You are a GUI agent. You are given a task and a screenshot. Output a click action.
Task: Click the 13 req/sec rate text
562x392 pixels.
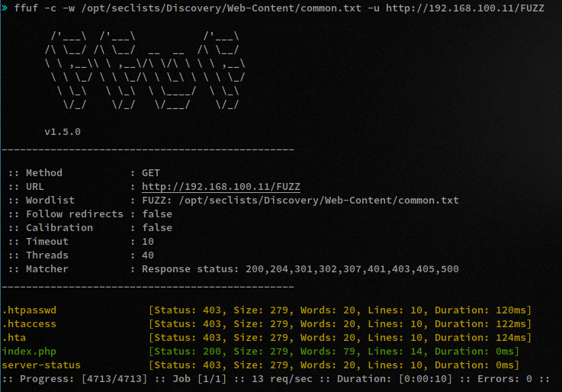tap(282, 379)
